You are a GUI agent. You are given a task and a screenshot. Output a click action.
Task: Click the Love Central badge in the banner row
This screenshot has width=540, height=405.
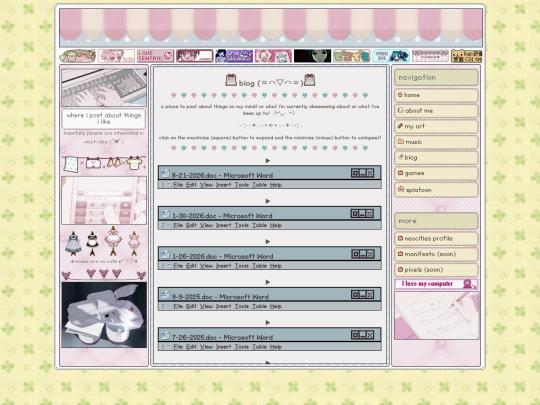click(x=155, y=56)
